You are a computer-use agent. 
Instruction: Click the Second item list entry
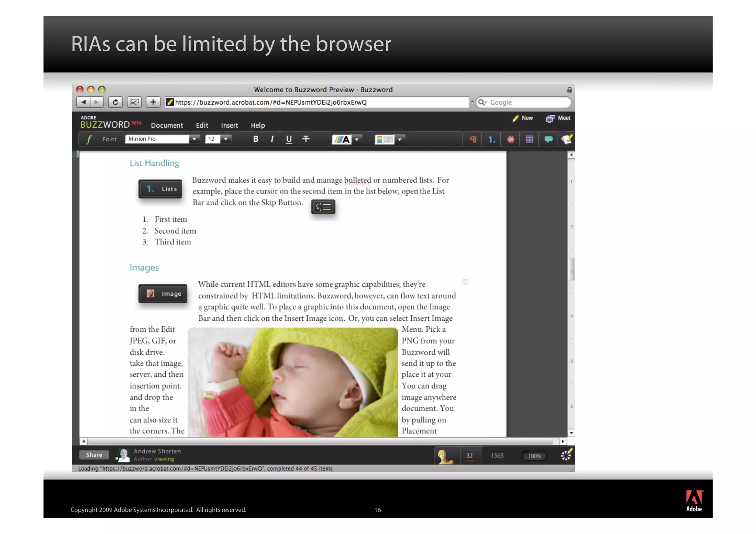pos(175,231)
